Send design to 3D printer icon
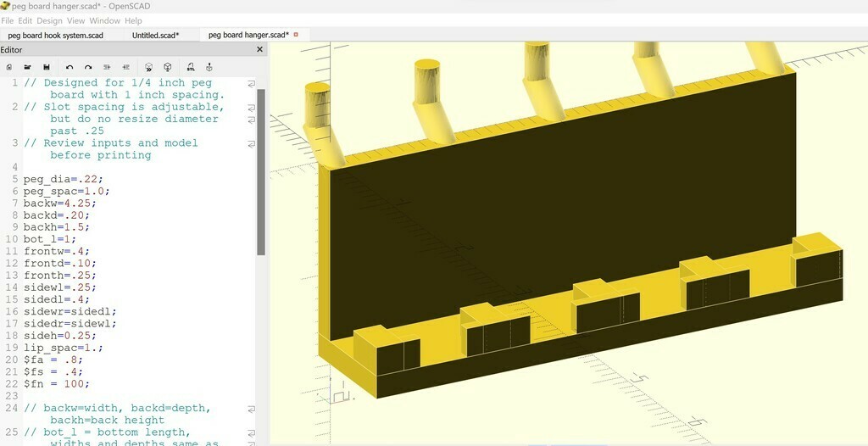This screenshot has width=868, height=446. click(209, 67)
